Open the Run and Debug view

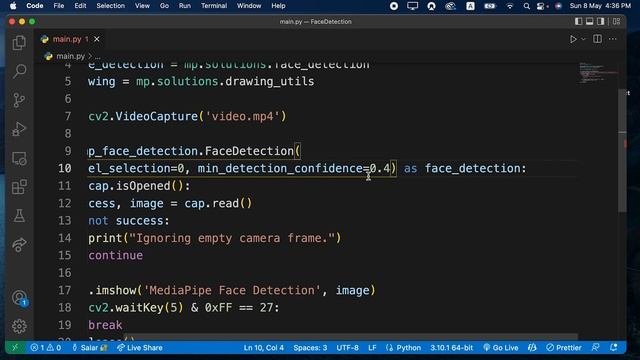[19, 129]
